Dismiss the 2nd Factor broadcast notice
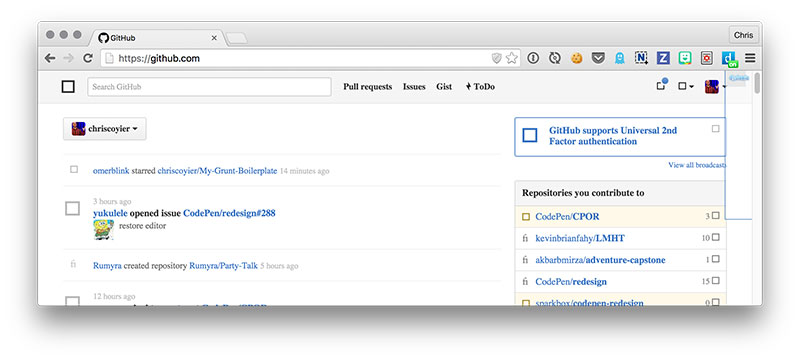The width and height of the screenshot is (800, 360). (715, 128)
